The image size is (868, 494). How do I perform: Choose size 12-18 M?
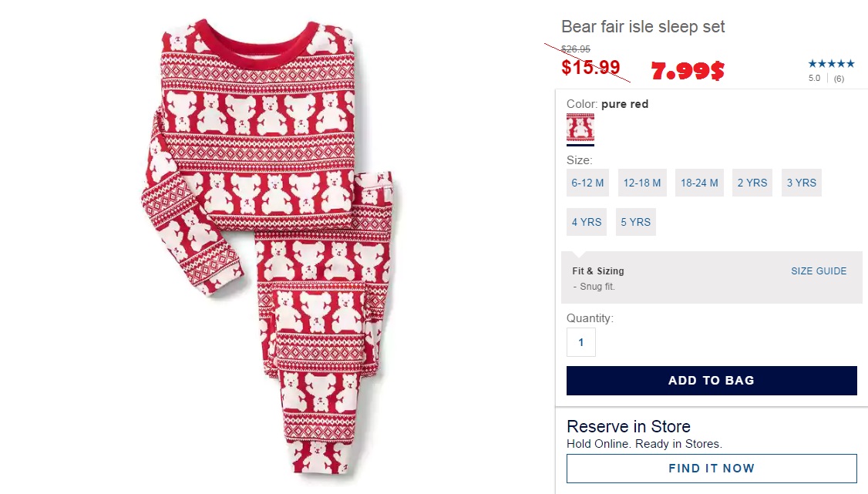coord(642,183)
